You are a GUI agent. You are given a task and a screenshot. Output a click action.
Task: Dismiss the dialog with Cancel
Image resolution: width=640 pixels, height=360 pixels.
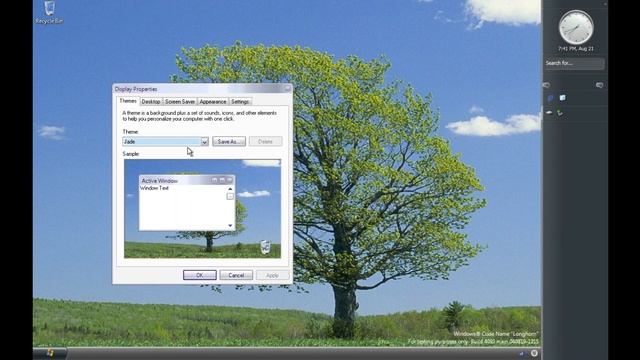236,275
